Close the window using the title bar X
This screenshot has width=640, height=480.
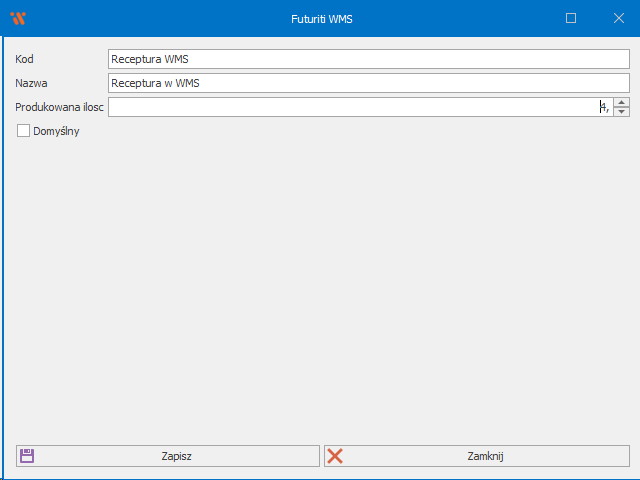tap(617, 18)
